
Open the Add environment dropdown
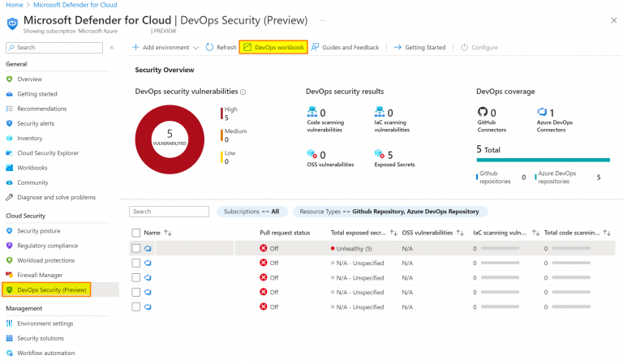coord(165,47)
